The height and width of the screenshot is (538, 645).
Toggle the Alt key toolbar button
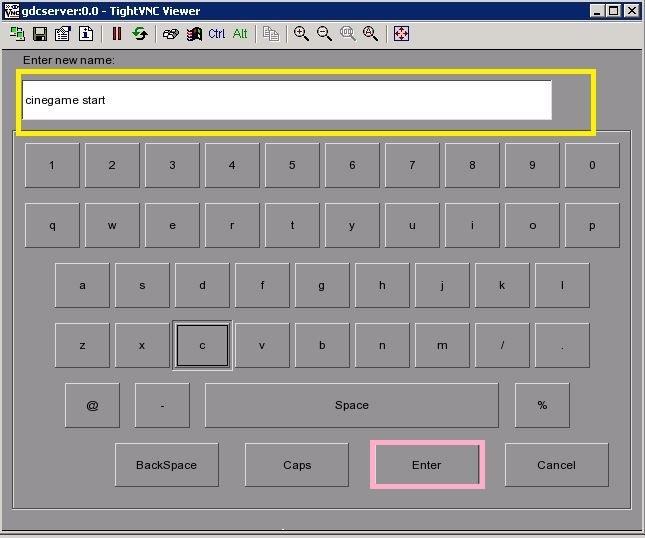(240, 34)
